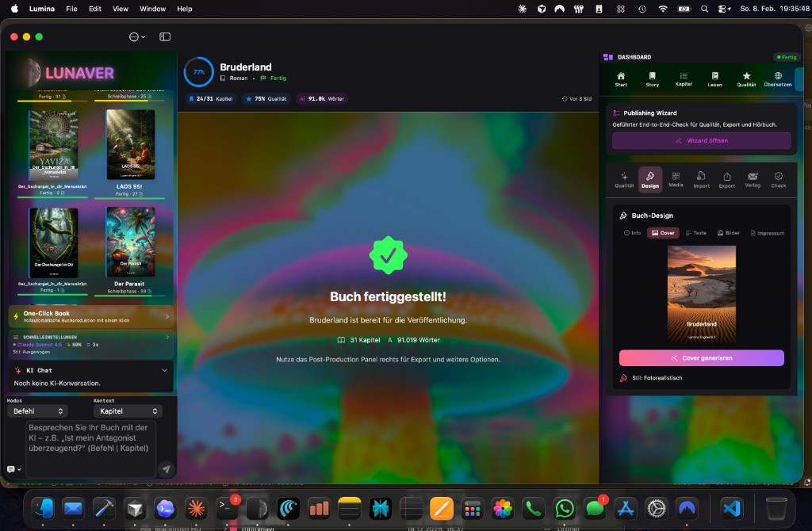Screen dimensions: 812x531
Task: Open the Modus dropdown showing Befehl
Action: (37, 411)
